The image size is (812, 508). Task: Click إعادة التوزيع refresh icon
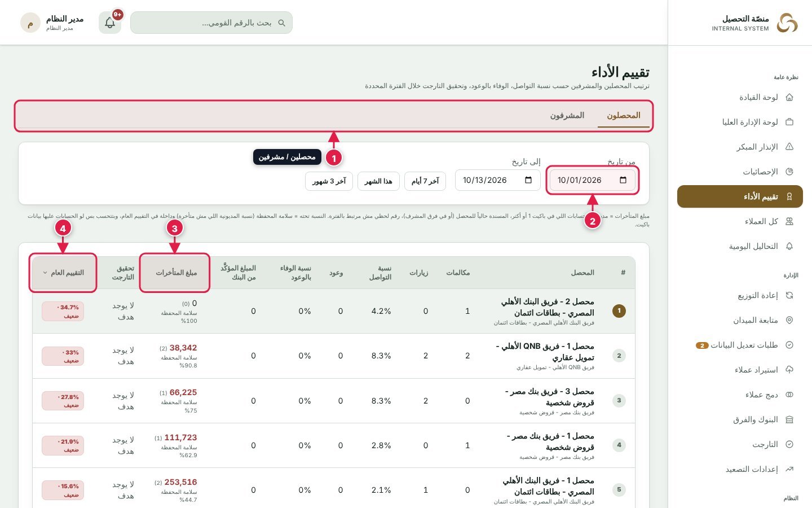(x=789, y=295)
